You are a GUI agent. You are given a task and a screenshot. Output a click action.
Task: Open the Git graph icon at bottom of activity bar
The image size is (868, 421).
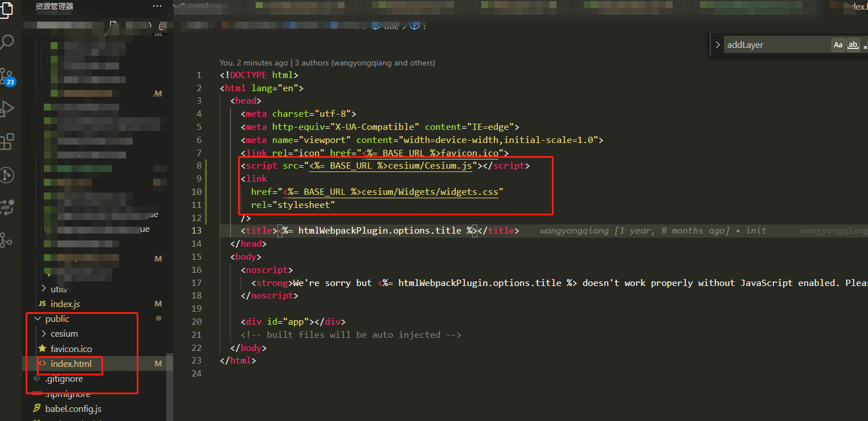(6, 240)
